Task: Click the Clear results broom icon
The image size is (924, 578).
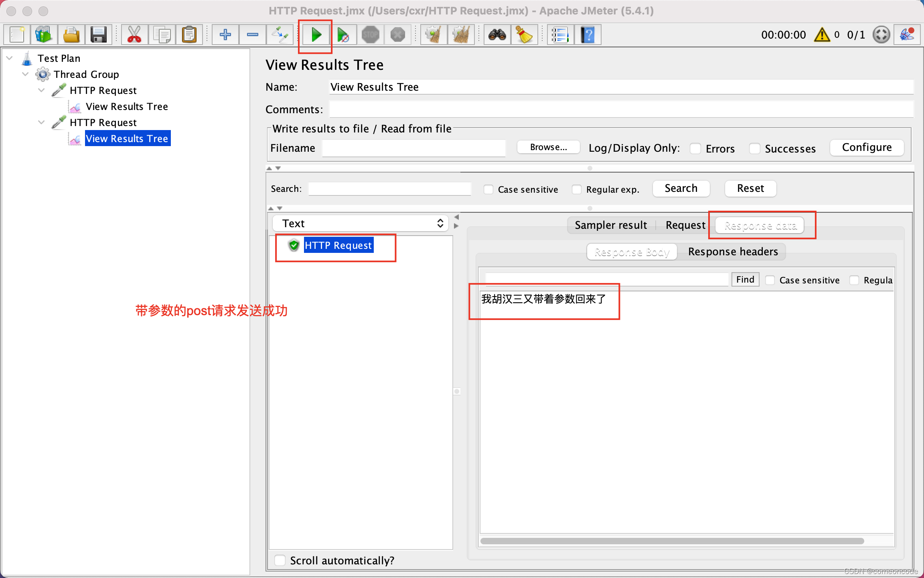Action: tap(434, 35)
